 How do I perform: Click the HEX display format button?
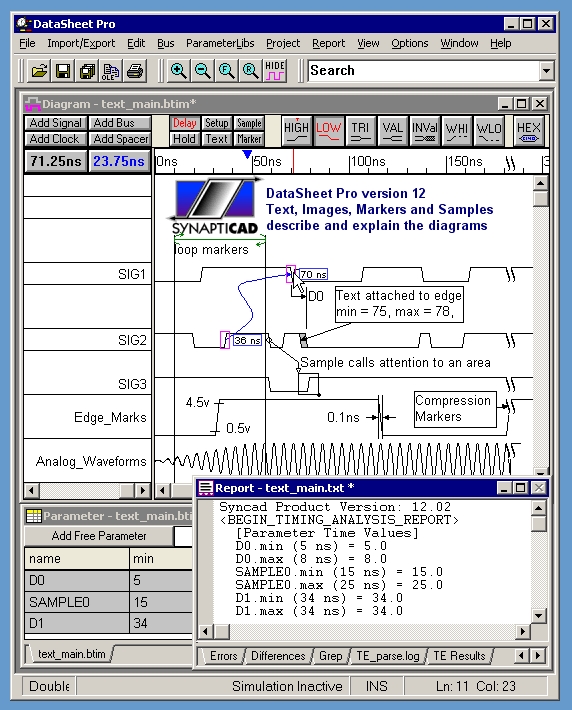pos(528,131)
